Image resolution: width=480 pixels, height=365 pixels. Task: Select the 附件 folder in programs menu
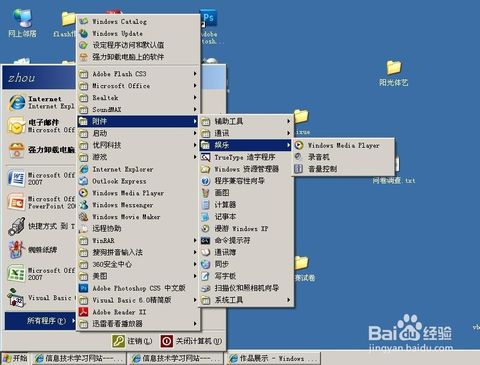tap(138, 121)
